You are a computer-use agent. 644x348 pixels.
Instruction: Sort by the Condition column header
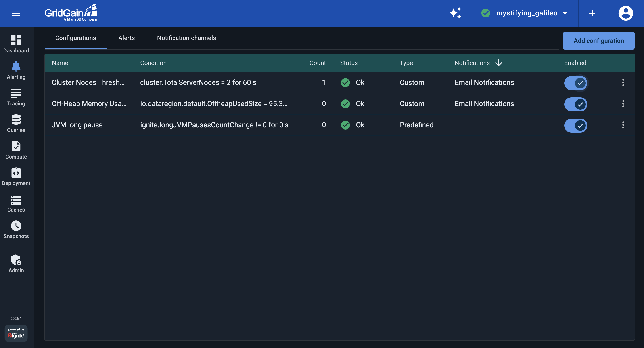coord(153,63)
